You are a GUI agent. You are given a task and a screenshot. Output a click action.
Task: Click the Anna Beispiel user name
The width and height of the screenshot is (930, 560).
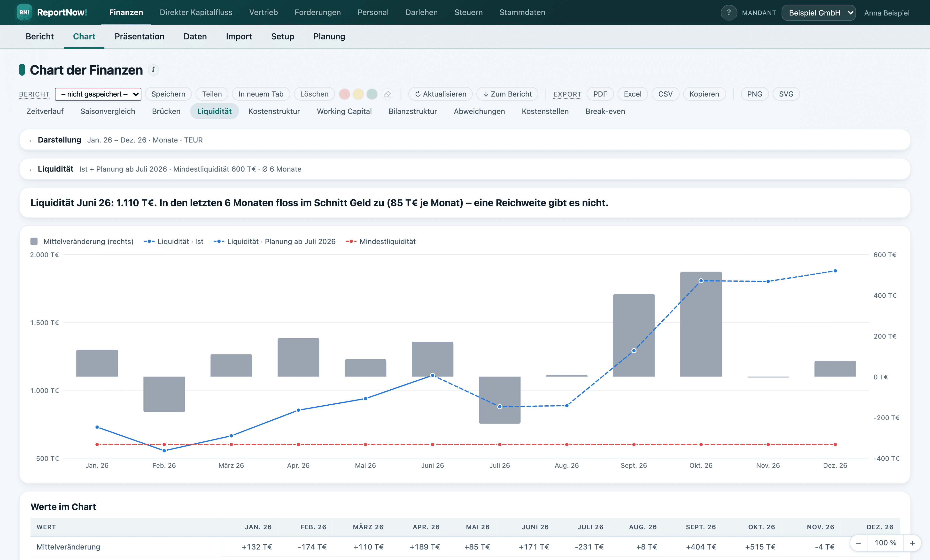[887, 13]
